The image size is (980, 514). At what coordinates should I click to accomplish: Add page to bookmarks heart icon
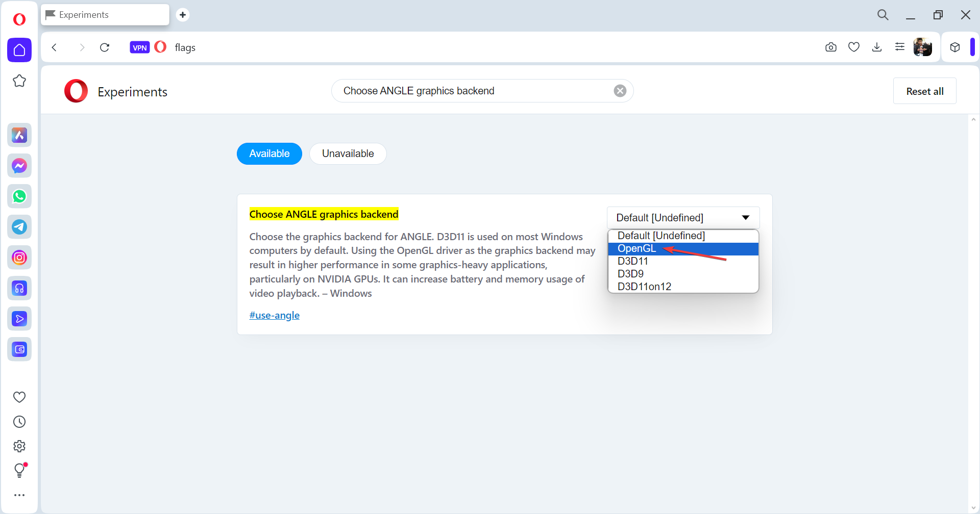pyautogui.click(x=854, y=47)
